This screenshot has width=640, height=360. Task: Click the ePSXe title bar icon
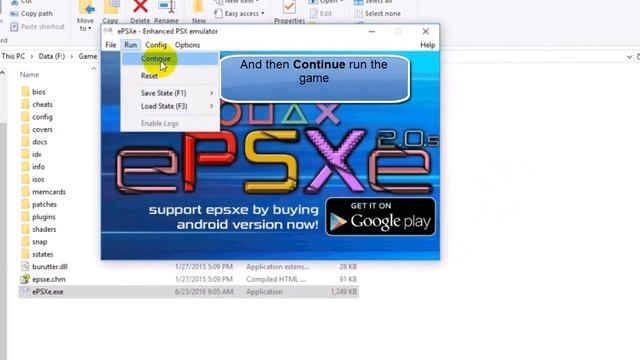pos(108,31)
